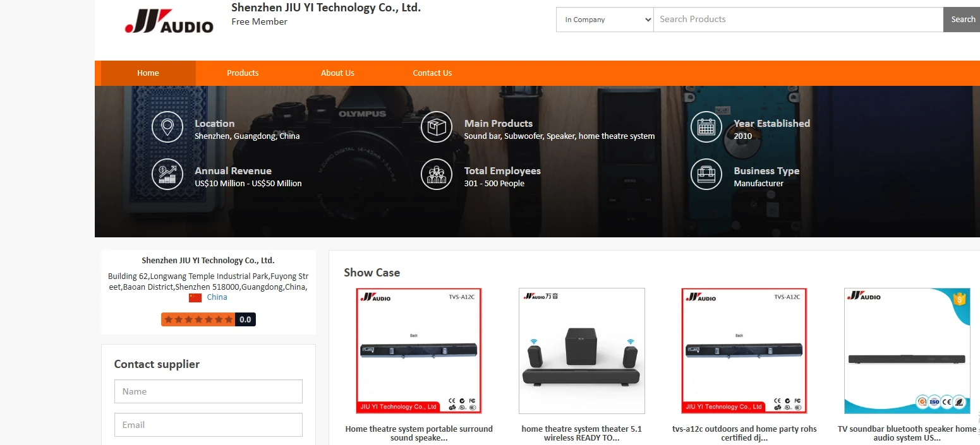Click the Total Employees people icon
The height and width of the screenshot is (445, 980).
(x=437, y=174)
